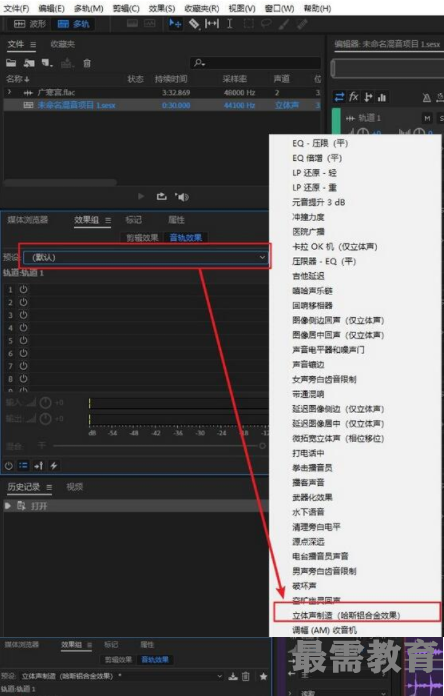Switch to the 剪辑效果 tab
The image size is (444, 696).
point(142,238)
